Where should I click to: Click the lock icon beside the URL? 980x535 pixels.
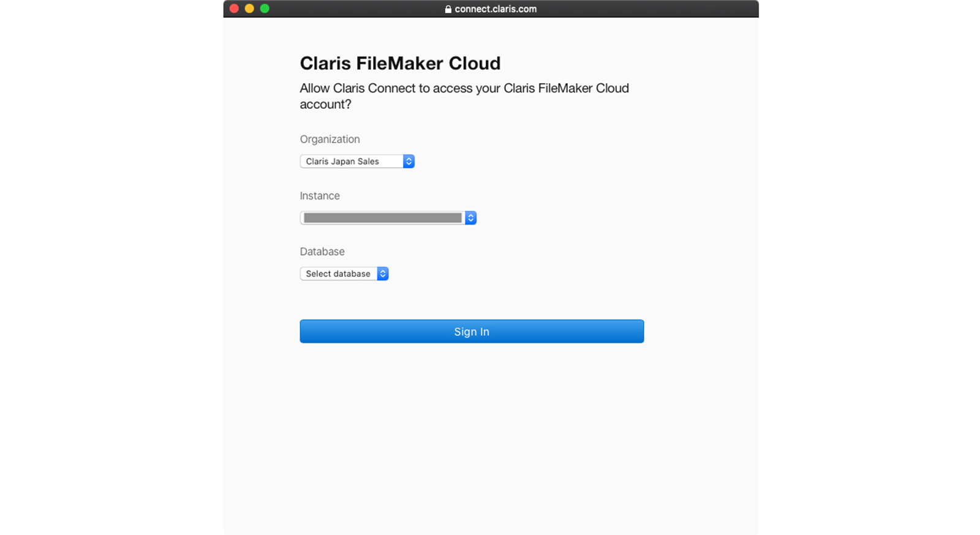pyautogui.click(x=448, y=9)
